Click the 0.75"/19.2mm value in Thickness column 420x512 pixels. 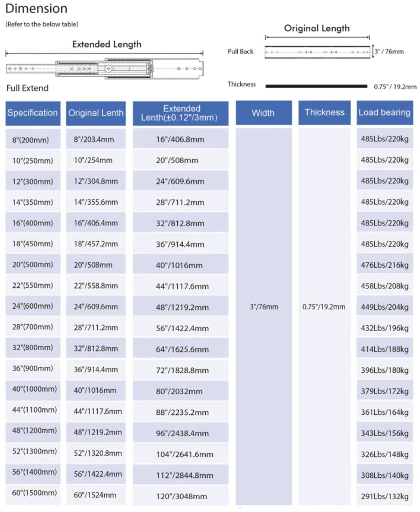tap(324, 307)
